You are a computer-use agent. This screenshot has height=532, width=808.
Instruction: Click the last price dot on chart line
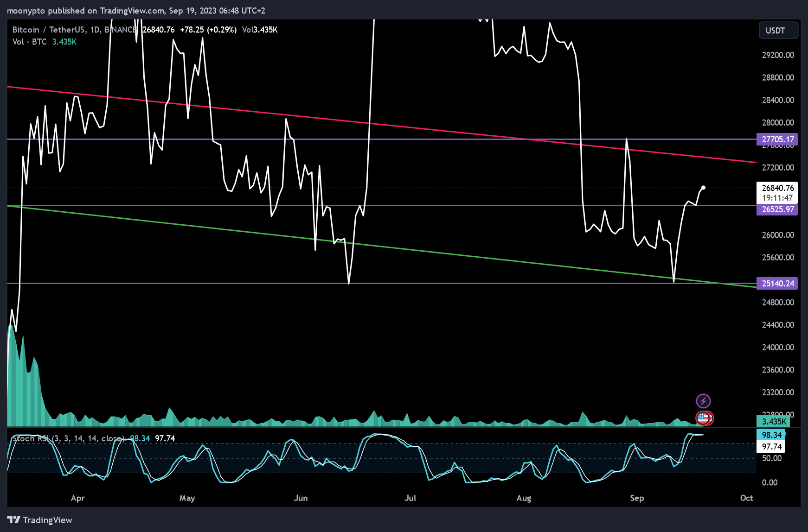704,188
